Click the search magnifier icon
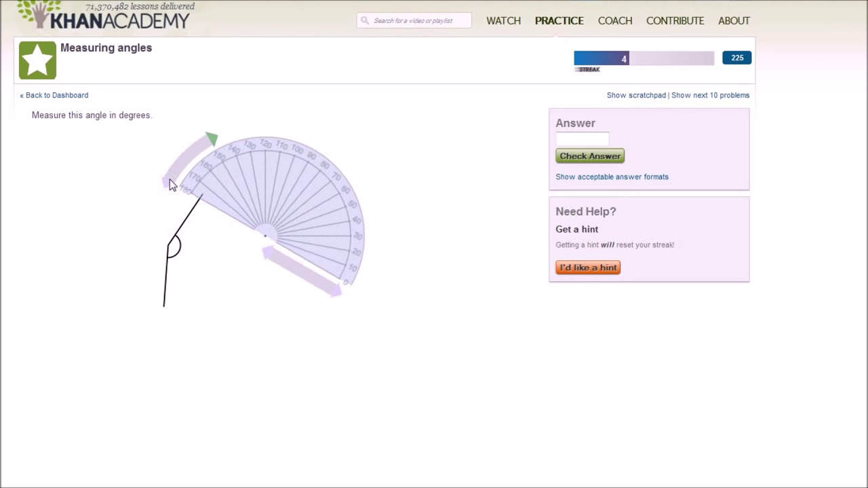The height and width of the screenshot is (488, 868). coord(365,20)
